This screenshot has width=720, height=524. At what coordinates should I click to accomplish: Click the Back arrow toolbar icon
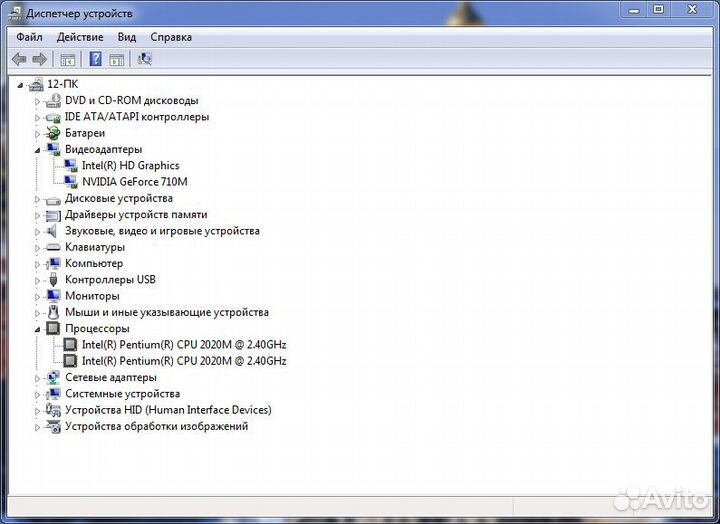(18, 60)
